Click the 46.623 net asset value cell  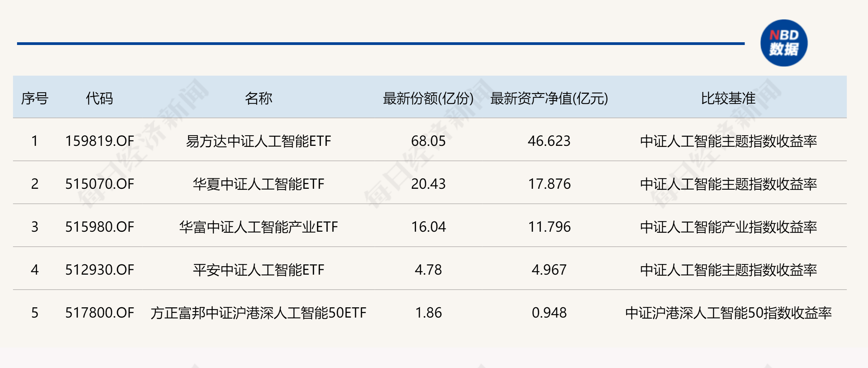point(549,141)
